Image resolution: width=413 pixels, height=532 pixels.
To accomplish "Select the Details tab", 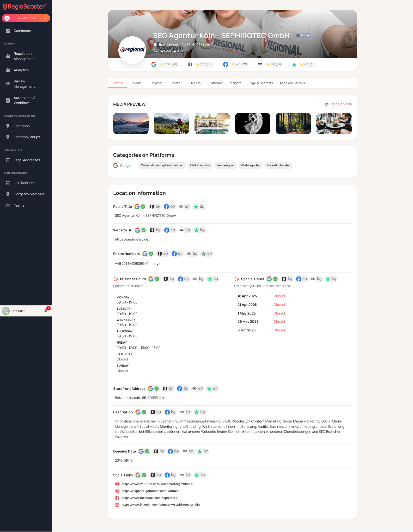I will (x=118, y=83).
